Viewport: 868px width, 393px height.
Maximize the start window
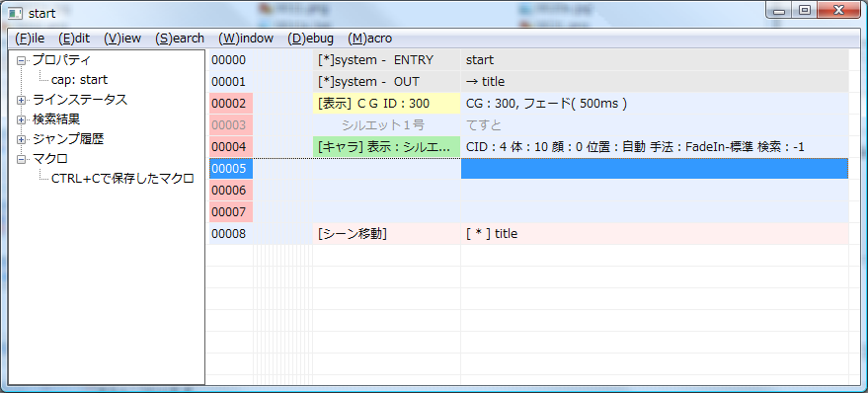(805, 10)
